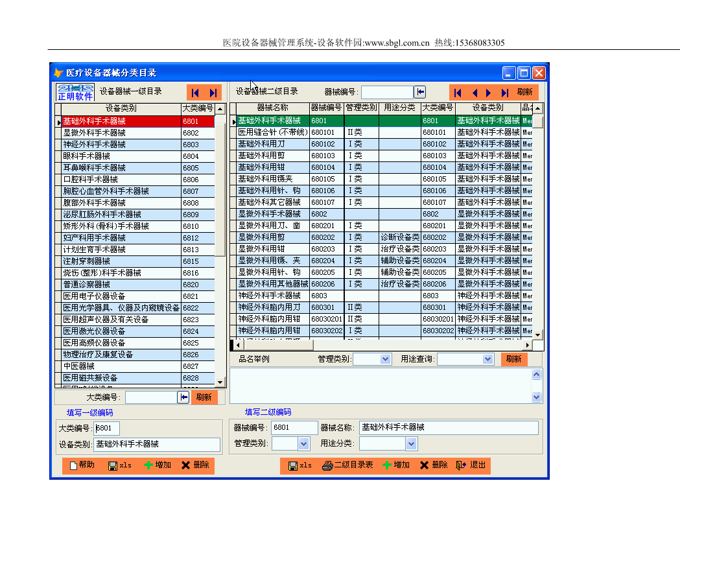Click the 器械编号 search input field
This screenshot has height=564, width=728.
pyautogui.click(x=387, y=92)
